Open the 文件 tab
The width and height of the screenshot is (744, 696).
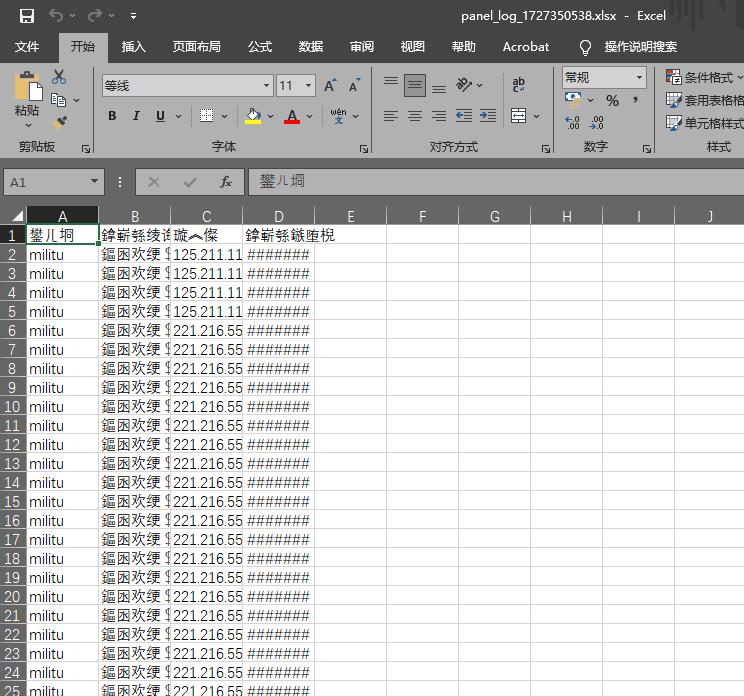[x=27, y=46]
